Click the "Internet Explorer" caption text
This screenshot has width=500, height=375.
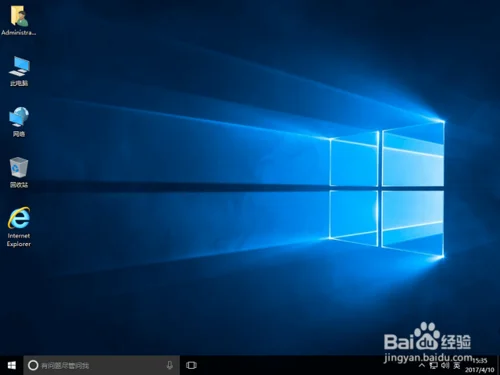point(19,240)
